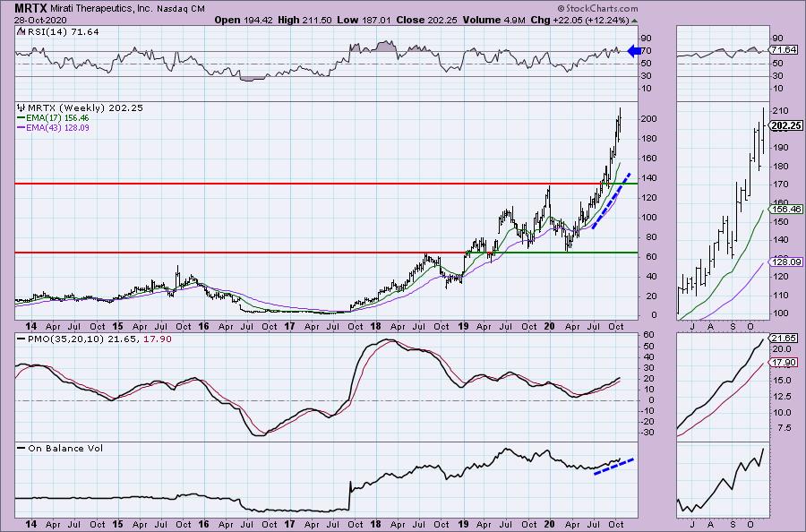806x532 pixels.
Task: Click the Low 187.01 value
Action: point(364,20)
